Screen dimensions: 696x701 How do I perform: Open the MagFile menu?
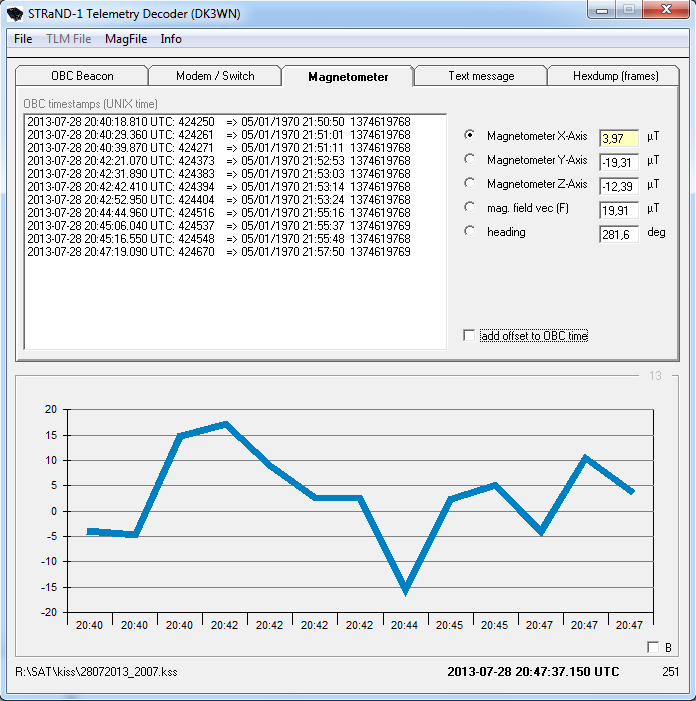[x=125, y=39]
